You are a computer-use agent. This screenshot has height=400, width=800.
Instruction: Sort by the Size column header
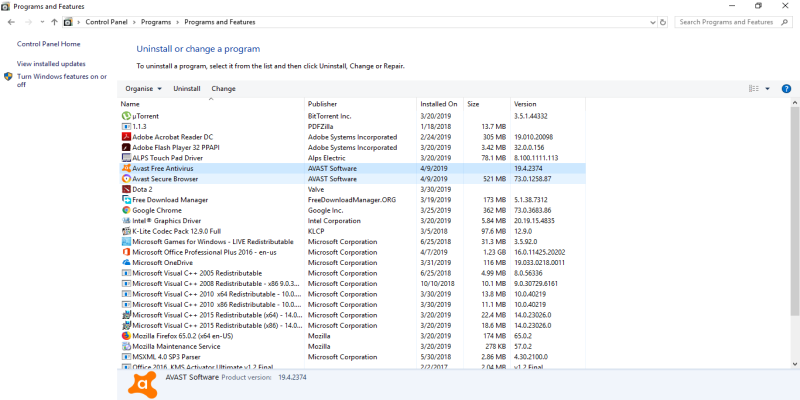click(x=486, y=104)
